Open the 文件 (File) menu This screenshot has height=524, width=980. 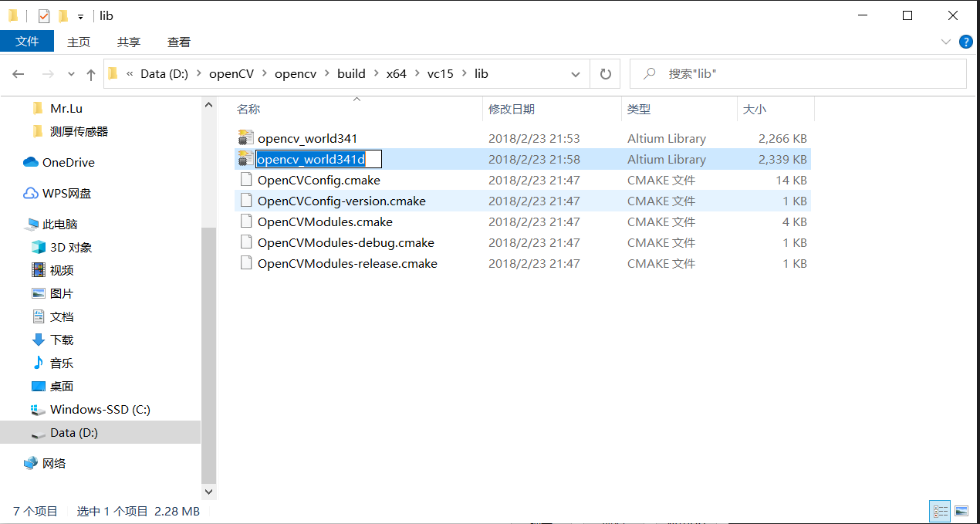27,42
